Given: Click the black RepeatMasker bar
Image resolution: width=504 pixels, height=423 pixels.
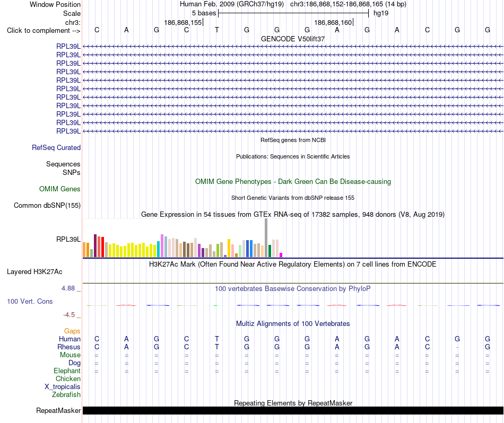Looking at the screenshot, I should 293,410.
